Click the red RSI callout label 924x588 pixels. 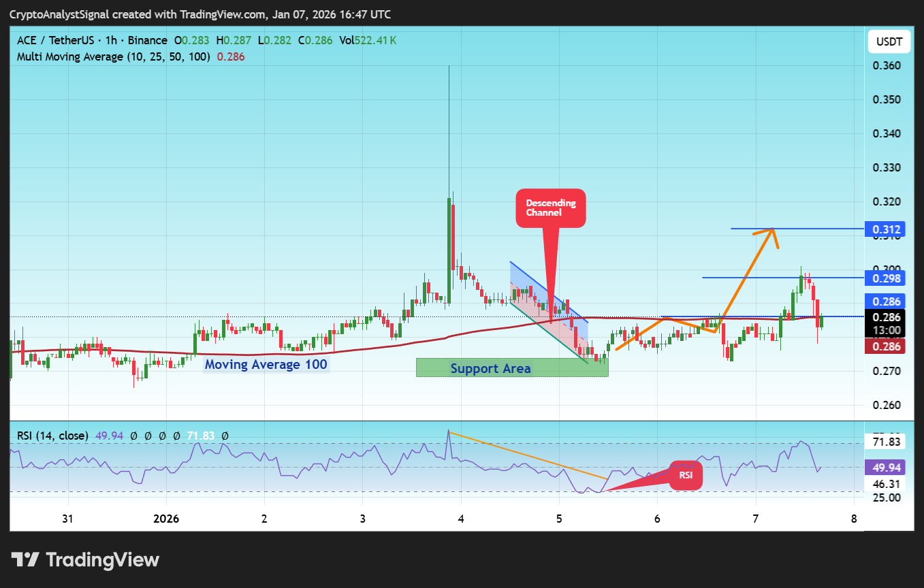pyautogui.click(x=686, y=475)
